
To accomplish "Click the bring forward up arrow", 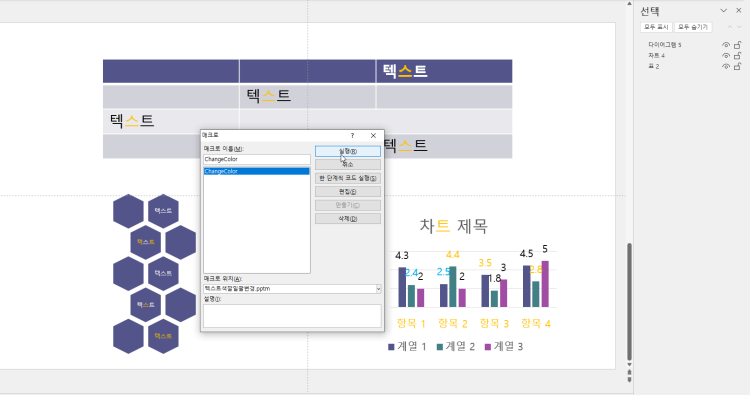I will click(x=730, y=27).
